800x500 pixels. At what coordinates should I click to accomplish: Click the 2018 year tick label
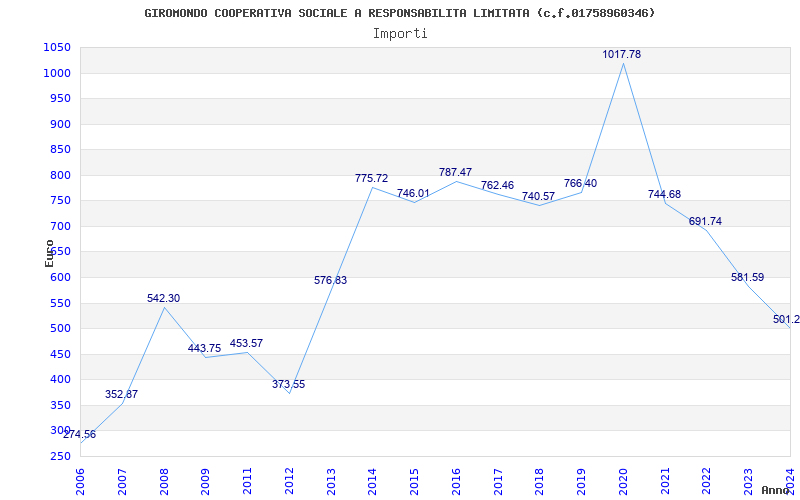pyautogui.click(x=540, y=481)
